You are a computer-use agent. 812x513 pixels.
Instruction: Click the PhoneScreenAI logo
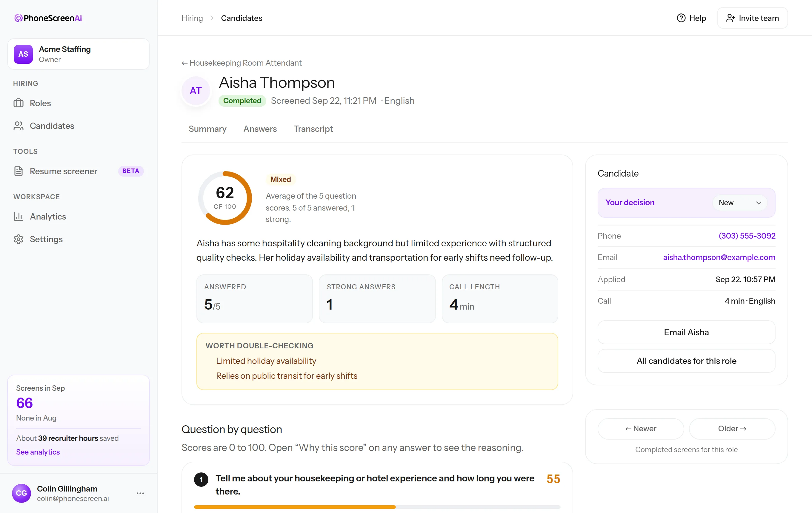click(48, 18)
